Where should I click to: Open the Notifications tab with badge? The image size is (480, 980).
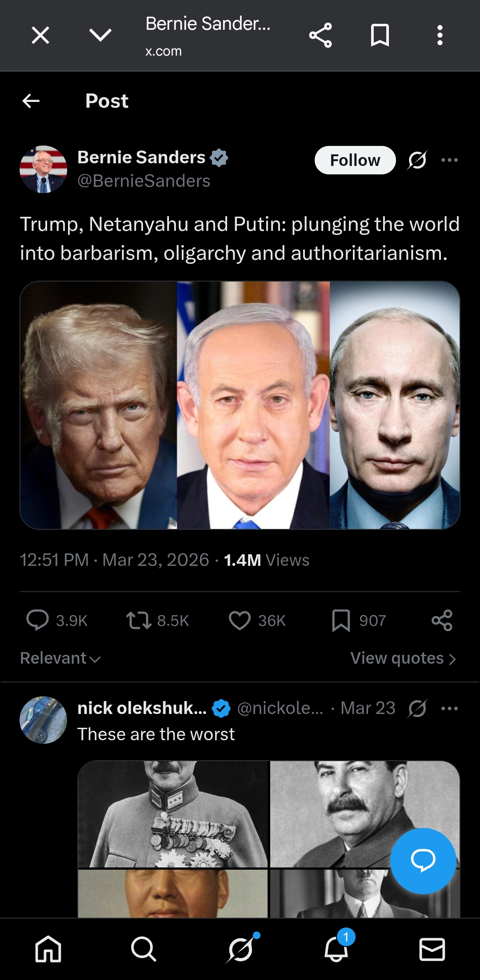pos(336,948)
